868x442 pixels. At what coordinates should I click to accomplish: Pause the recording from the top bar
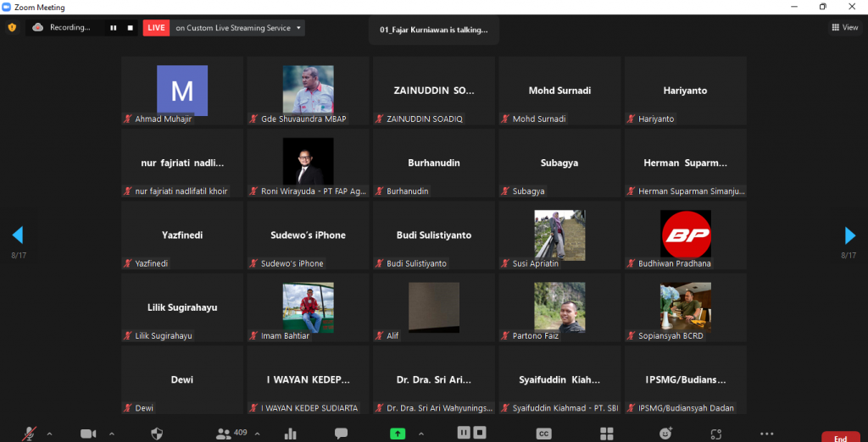tap(113, 28)
